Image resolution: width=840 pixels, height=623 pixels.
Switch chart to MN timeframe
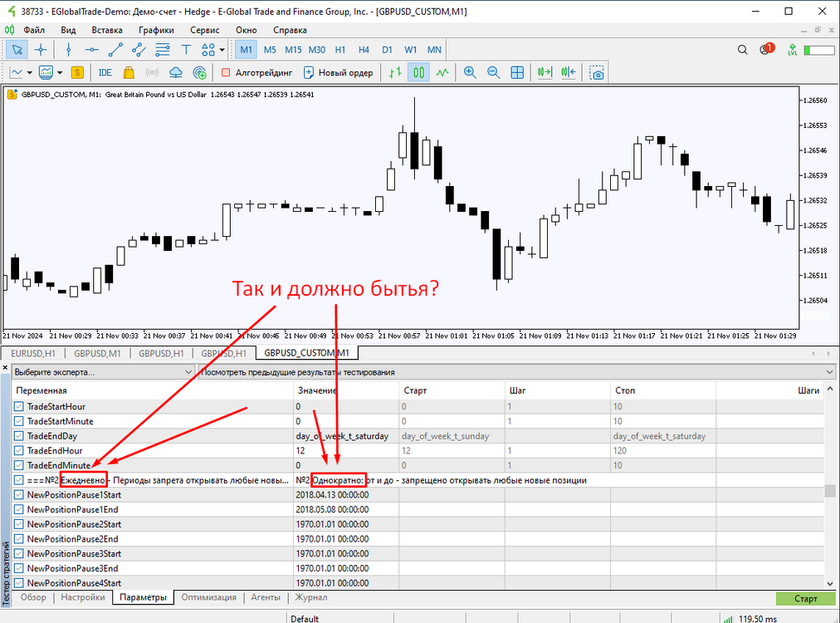[x=434, y=50]
